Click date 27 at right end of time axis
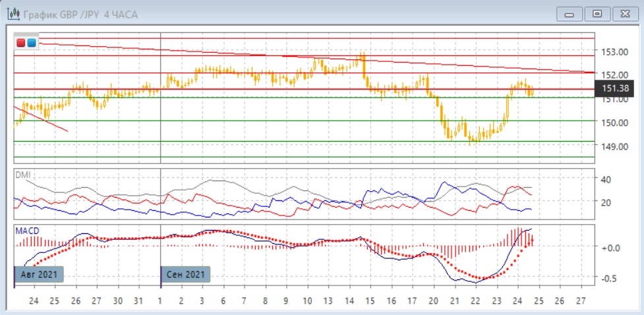644x315 pixels. coord(580,300)
